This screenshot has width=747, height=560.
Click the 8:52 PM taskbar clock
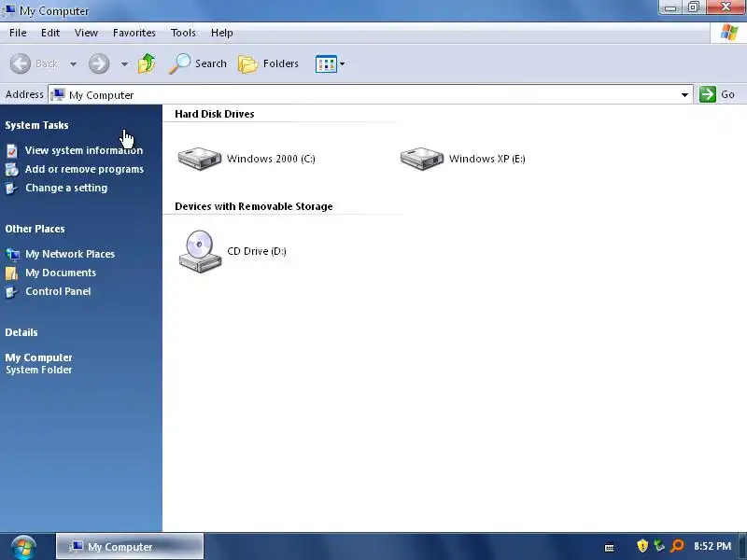712,546
